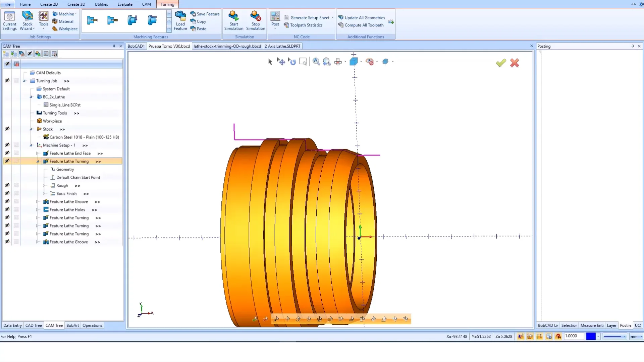Screen dimensions: 644x362
Task: Toggle blank state of Basic Finish operation
Action: click(7, 193)
